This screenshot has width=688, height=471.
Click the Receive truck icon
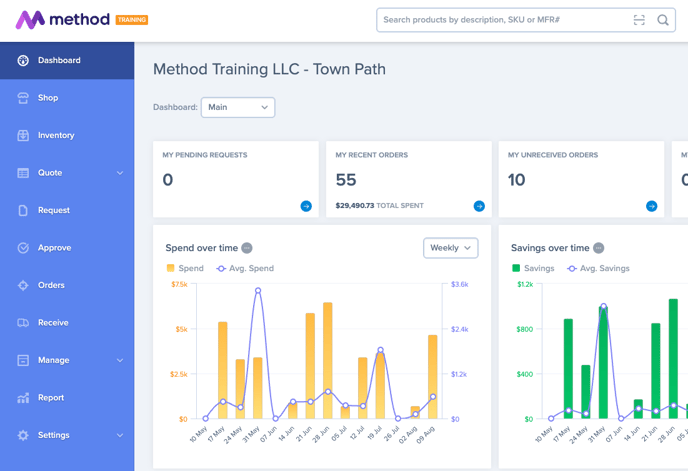pos(23,323)
